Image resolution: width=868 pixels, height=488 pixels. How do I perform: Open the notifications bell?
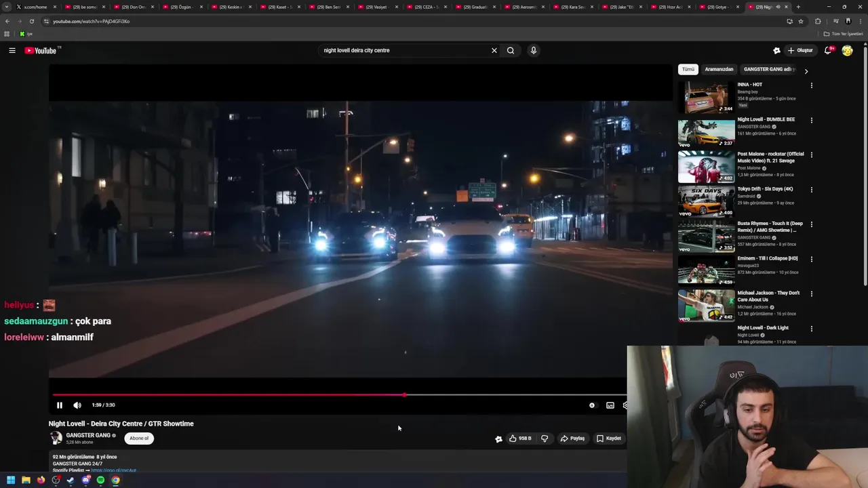pyautogui.click(x=828, y=50)
